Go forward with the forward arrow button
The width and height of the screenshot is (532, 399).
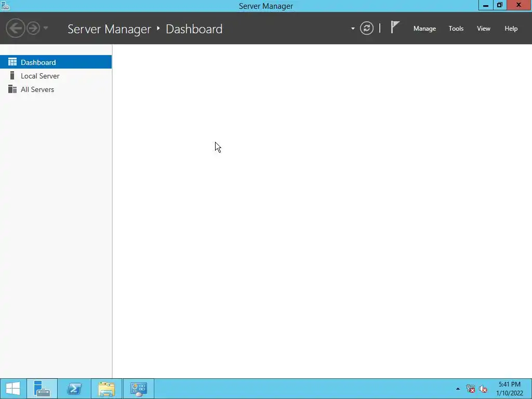click(33, 28)
